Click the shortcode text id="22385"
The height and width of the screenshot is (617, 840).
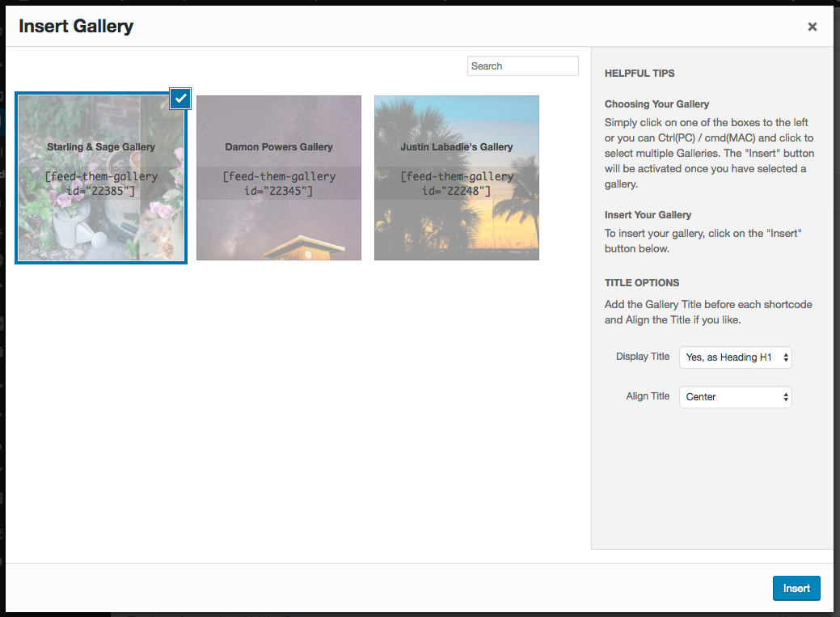click(x=101, y=191)
